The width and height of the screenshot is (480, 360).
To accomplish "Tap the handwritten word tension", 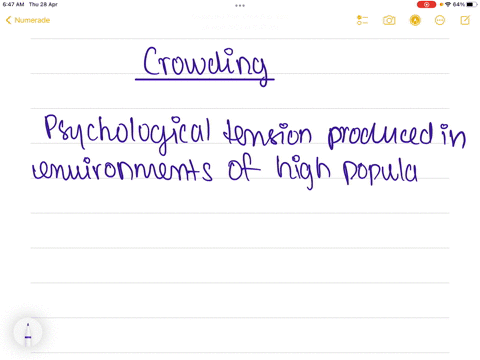I will pyautogui.click(x=268, y=132).
